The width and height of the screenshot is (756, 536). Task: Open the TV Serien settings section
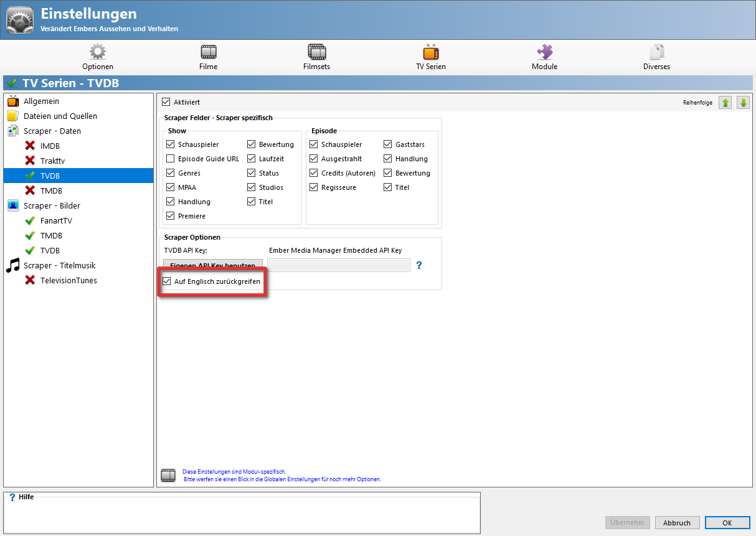click(x=431, y=57)
